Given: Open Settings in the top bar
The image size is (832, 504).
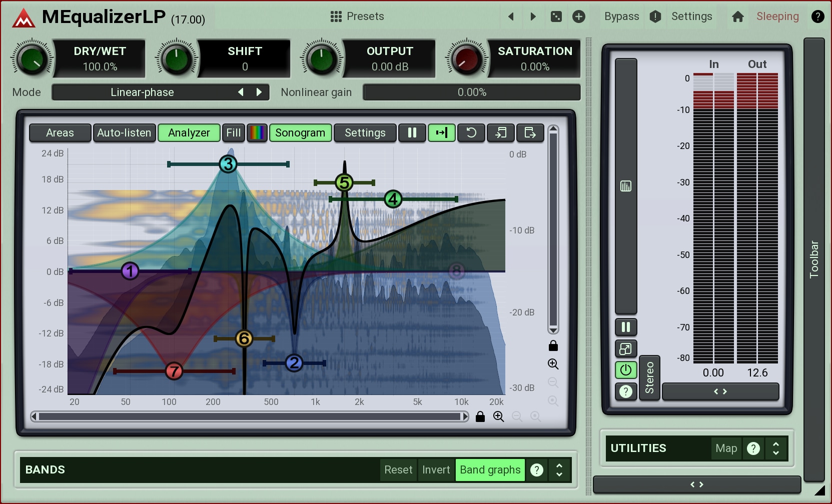Looking at the screenshot, I should tap(691, 16).
